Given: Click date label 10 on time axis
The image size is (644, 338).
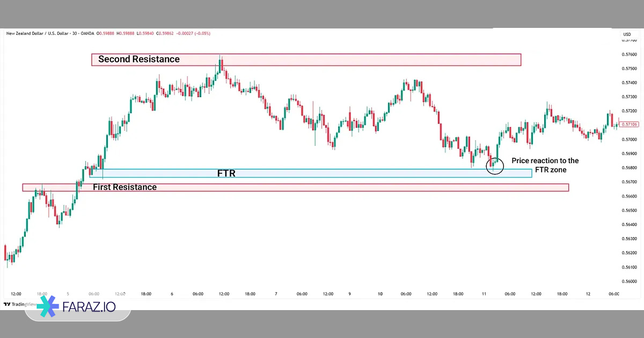Looking at the screenshot, I should click(x=380, y=294).
